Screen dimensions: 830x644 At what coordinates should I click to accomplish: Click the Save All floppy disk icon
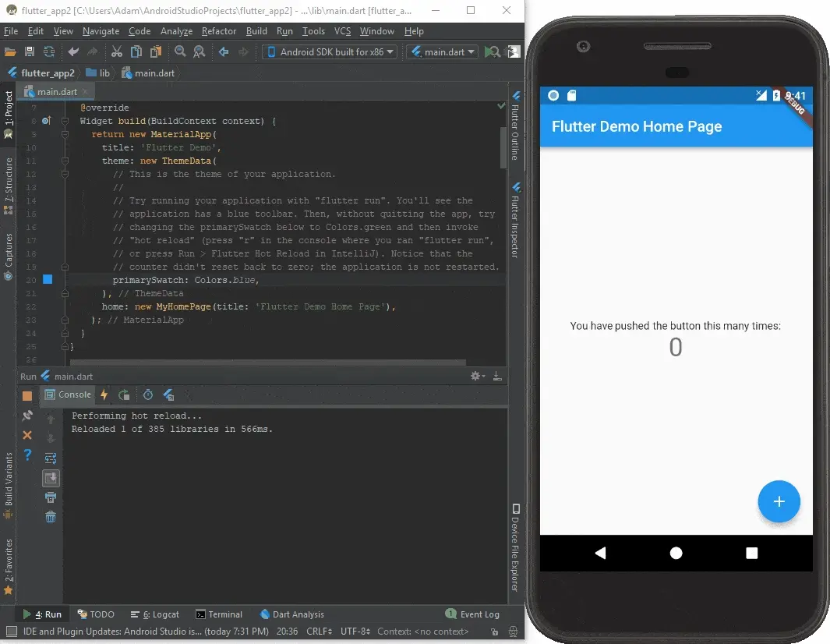point(30,52)
